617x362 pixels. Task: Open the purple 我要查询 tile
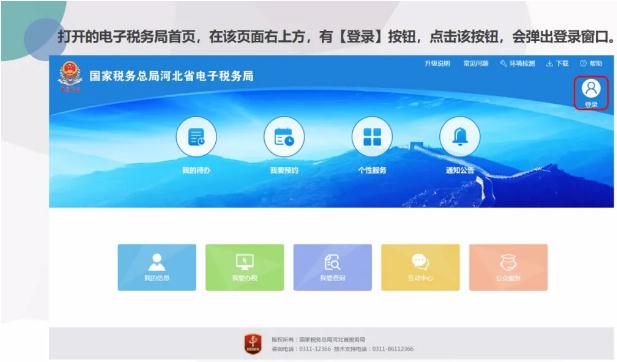333,268
